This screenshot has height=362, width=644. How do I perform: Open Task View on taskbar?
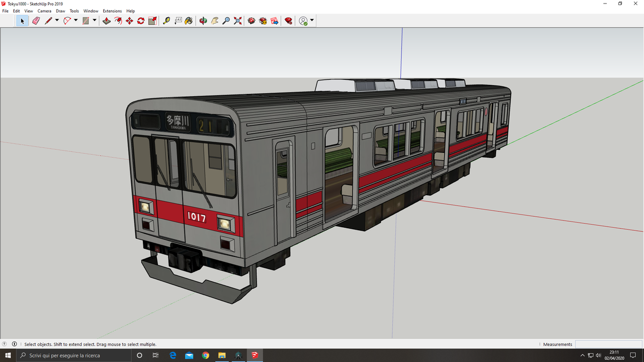coord(155,355)
